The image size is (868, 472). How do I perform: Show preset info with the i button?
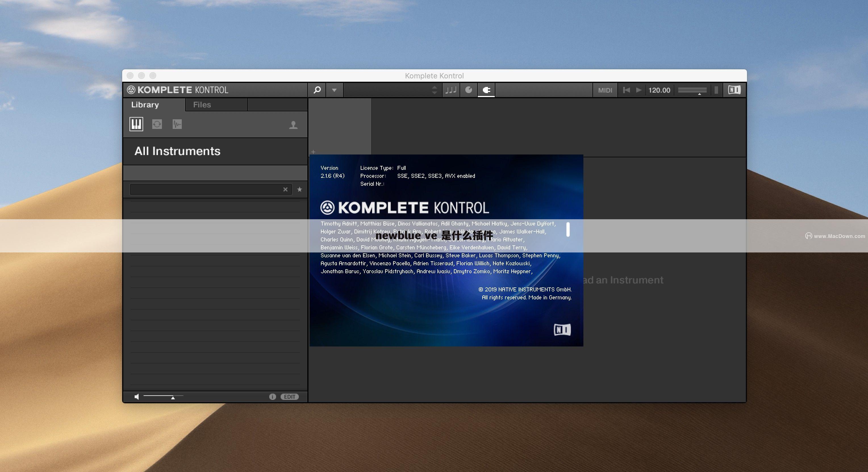point(272,397)
